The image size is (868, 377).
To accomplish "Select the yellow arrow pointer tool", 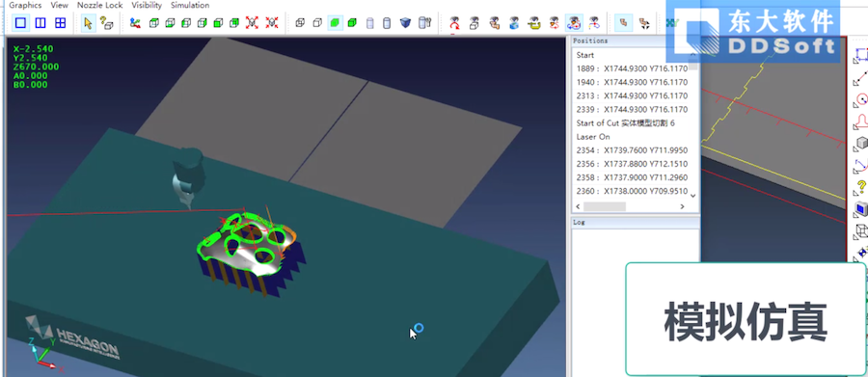I will [x=88, y=23].
